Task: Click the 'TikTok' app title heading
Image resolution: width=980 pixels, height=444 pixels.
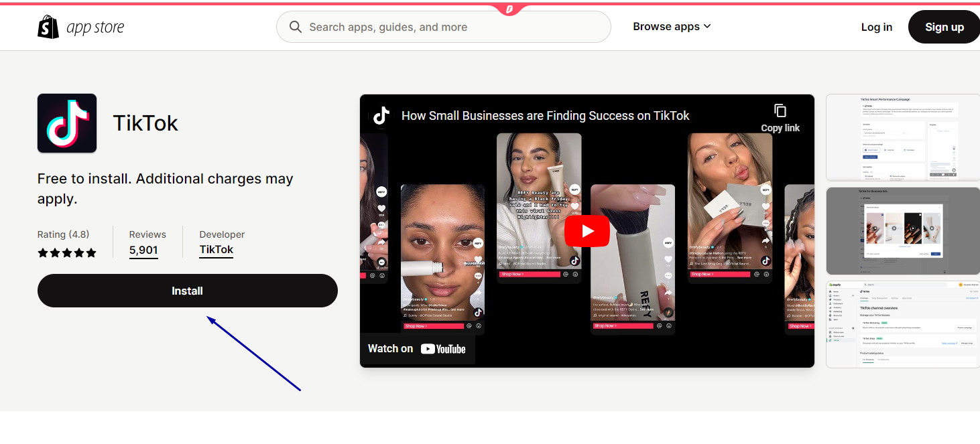Action: point(145,123)
